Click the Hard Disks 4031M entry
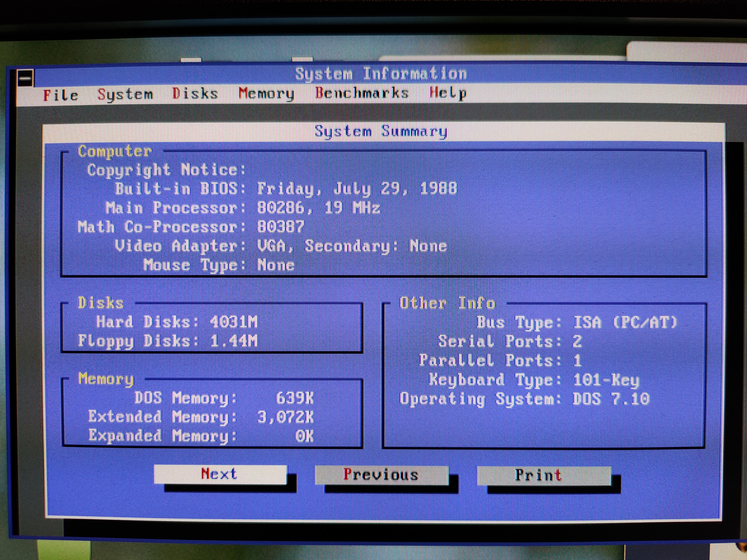This screenshot has width=747, height=560. (x=177, y=322)
